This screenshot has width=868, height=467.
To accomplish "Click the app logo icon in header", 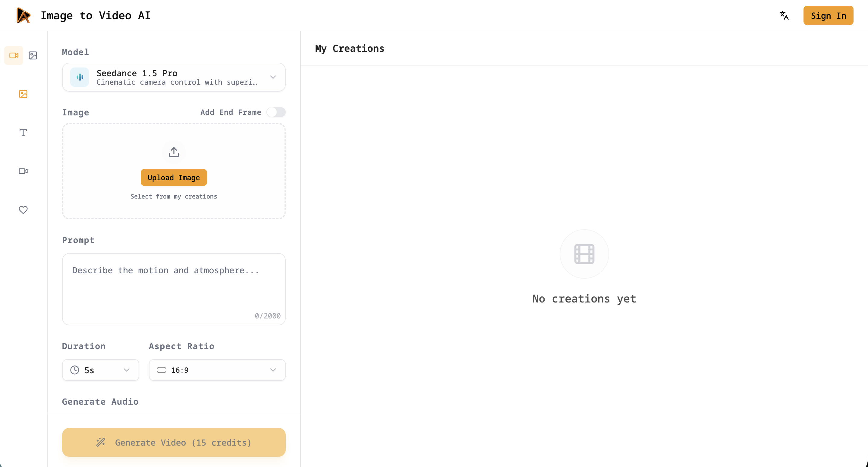I will pyautogui.click(x=23, y=15).
